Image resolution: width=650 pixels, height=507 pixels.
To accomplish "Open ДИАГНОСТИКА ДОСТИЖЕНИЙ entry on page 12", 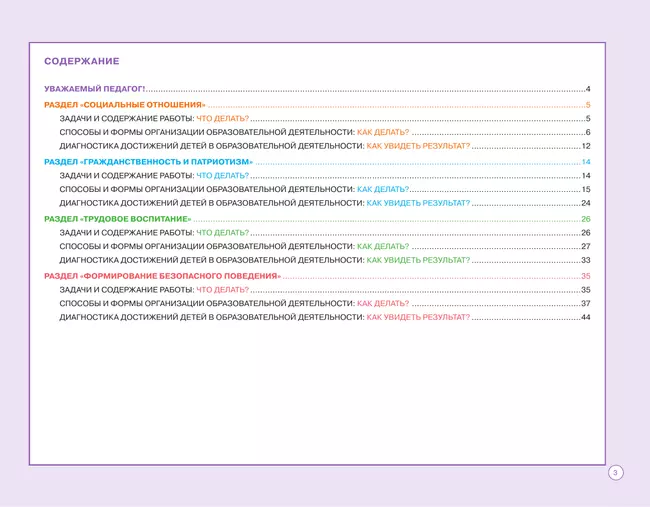I will click(211, 147).
